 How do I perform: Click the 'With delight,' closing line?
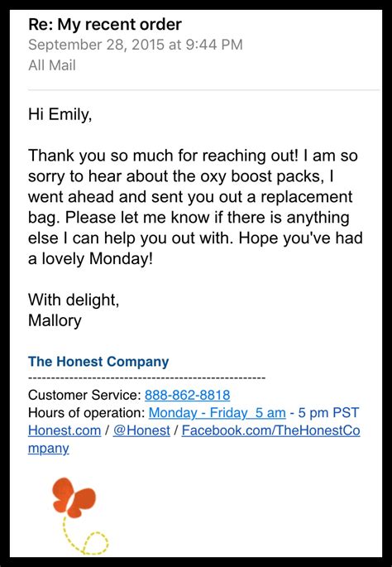tap(74, 300)
